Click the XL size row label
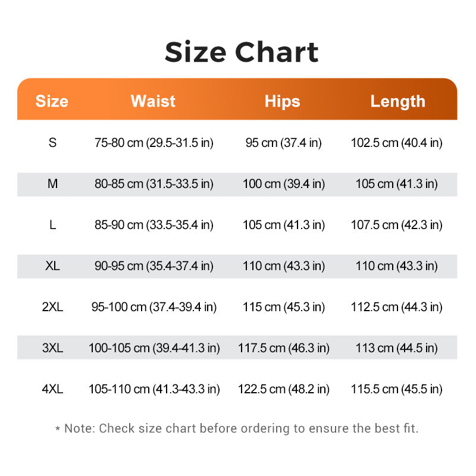This screenshot has width=476, height=476. (52, 266)
